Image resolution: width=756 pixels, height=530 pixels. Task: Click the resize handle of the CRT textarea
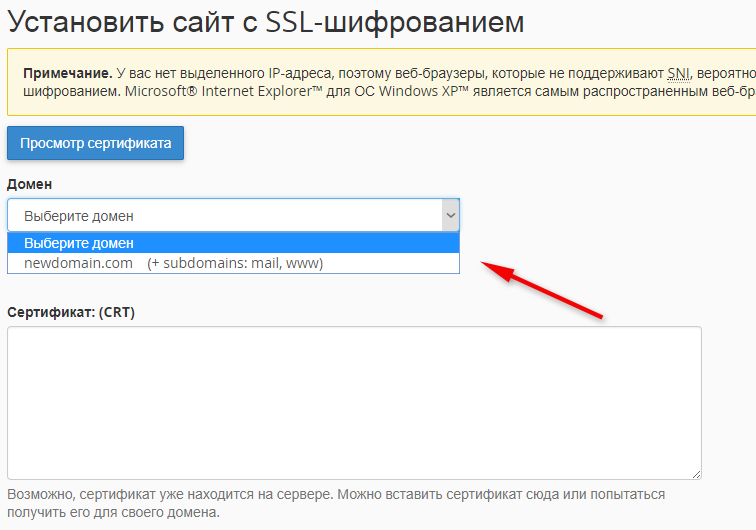click(x=695, y=474)
